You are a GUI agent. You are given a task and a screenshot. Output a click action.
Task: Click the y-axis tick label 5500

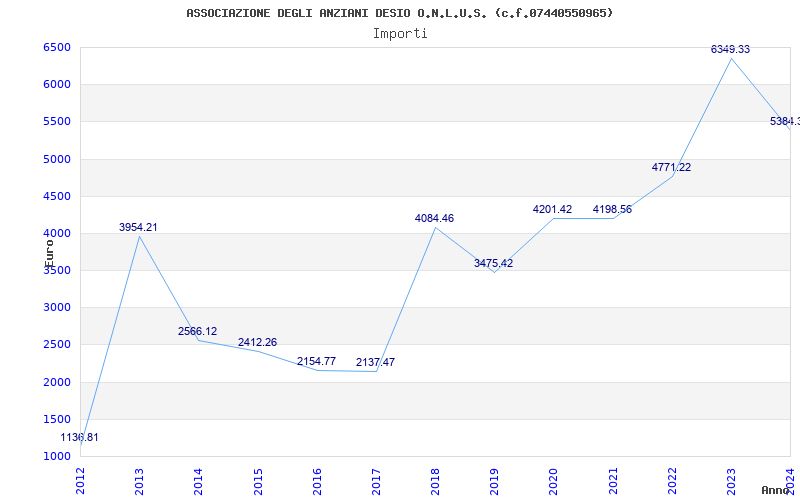pos(57,122)
